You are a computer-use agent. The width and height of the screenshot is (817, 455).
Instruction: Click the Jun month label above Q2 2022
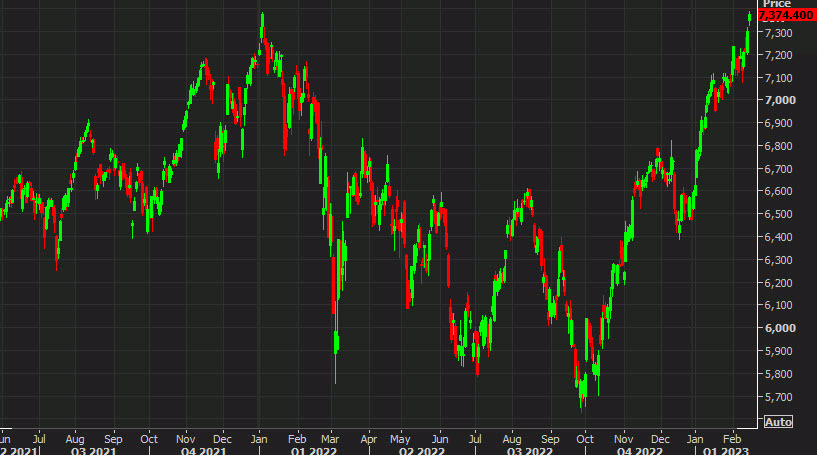tap(440, 439)
